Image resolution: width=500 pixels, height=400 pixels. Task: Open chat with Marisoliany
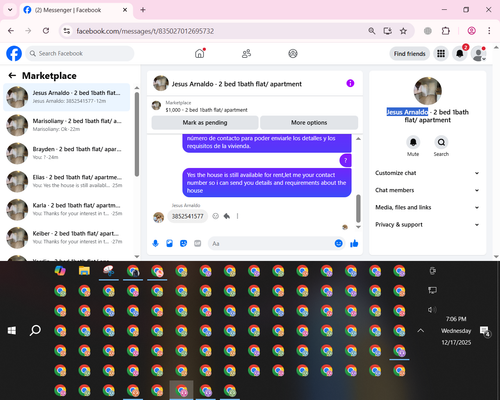point(67,125)
